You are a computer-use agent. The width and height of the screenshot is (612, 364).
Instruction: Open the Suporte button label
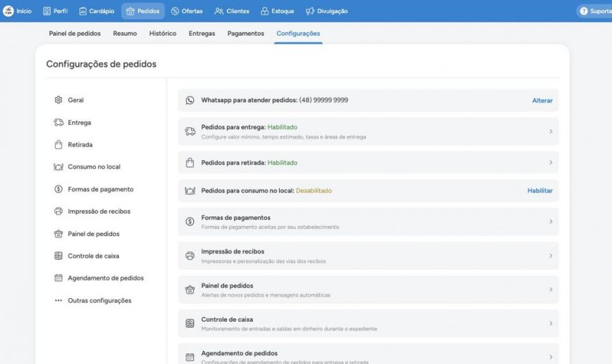(601, 11)
